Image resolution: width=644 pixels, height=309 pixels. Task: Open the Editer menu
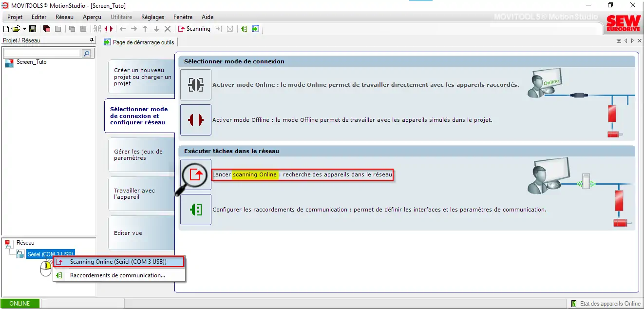pos(39,17)
